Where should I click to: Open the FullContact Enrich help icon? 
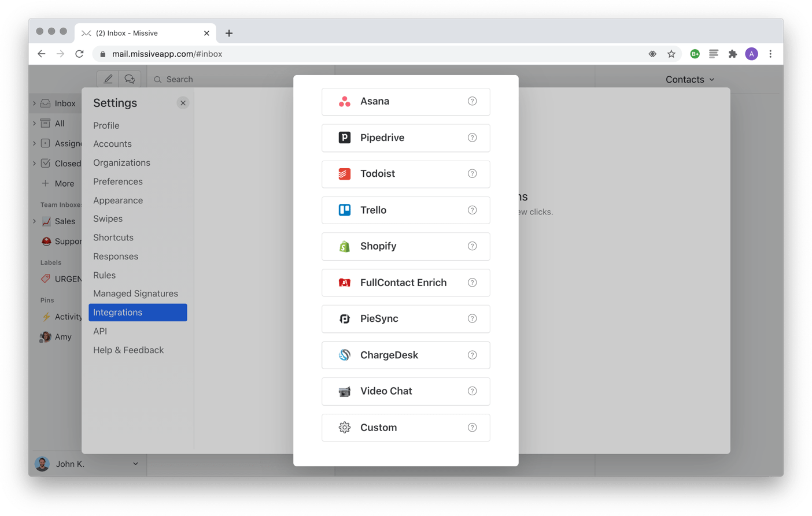(472, 283)
